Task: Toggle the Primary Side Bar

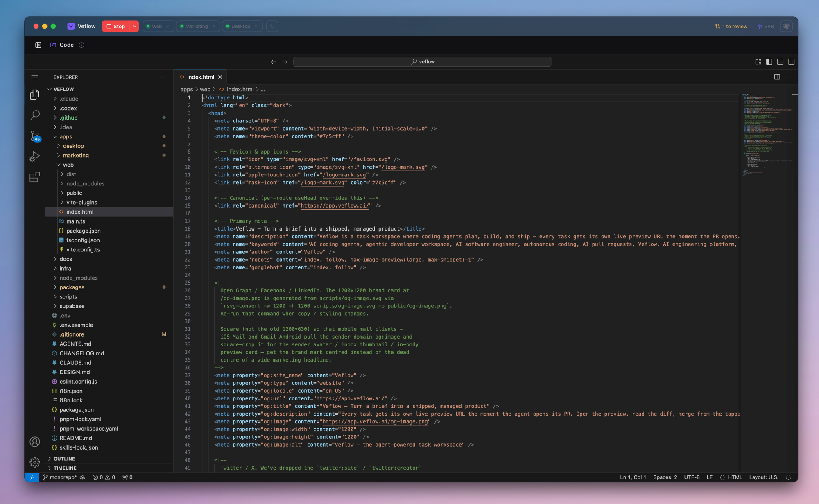Action: (x=769, y=62)
